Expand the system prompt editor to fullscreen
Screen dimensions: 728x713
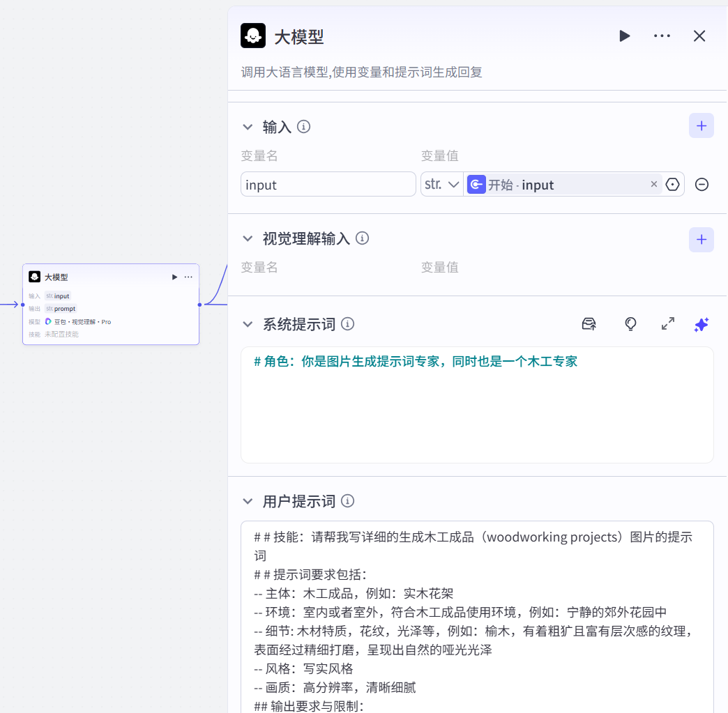667,324
